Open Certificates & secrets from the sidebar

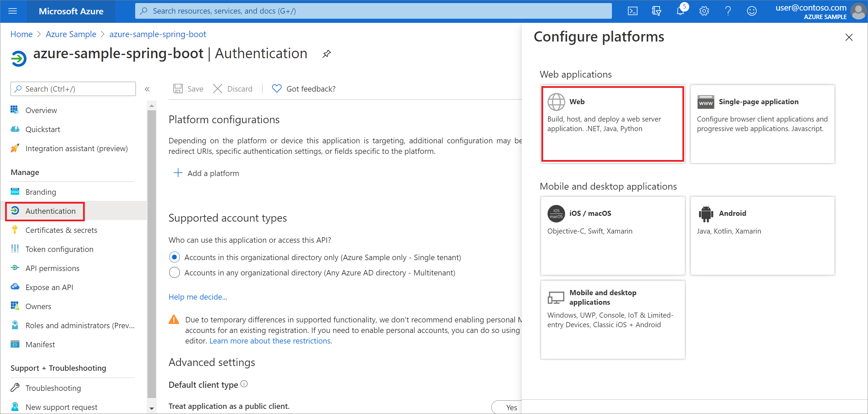(x=61, y=230)
